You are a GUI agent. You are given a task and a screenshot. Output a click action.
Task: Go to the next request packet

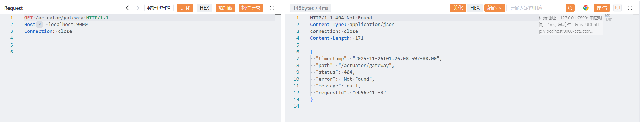click(138, 8)
